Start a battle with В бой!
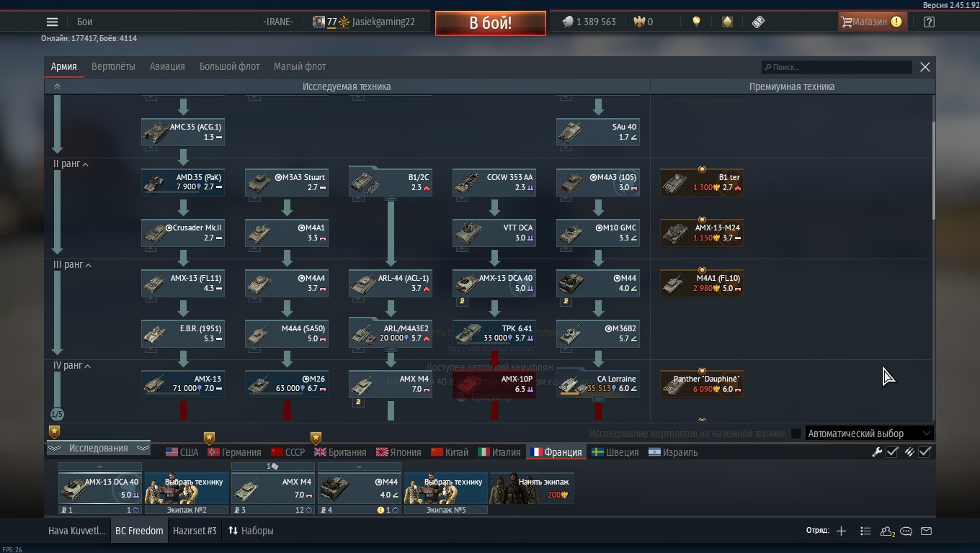The height and width of the screenshot is (553, 980). [x=490, y=22]
